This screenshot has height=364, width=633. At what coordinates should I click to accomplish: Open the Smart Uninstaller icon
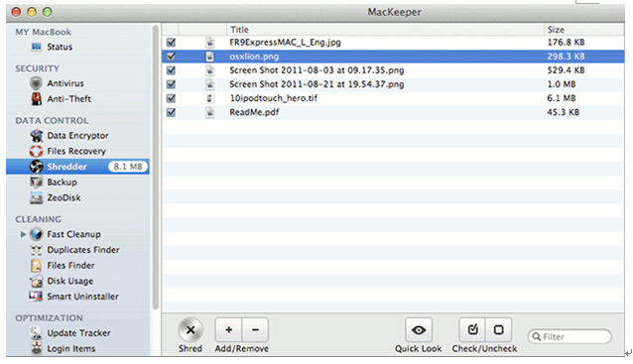pyautogui.click(x=36, y=297)
